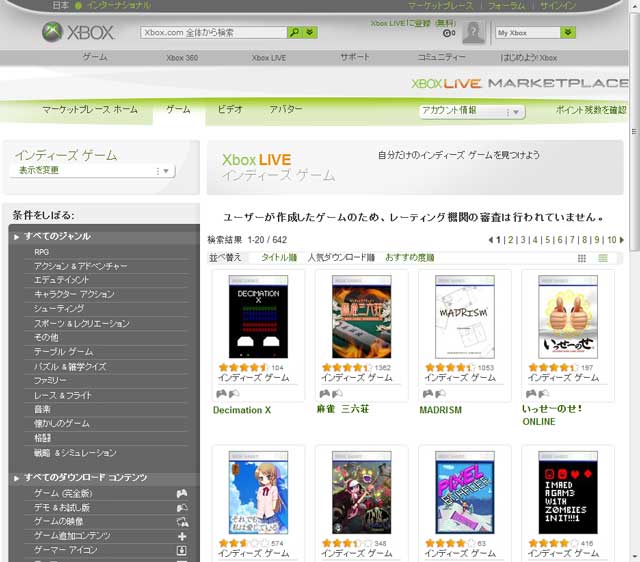Screen dimensions: 640x562
Task: Filter by パズル & 雑学クイズ genre
Action: [x=70, y=367]
